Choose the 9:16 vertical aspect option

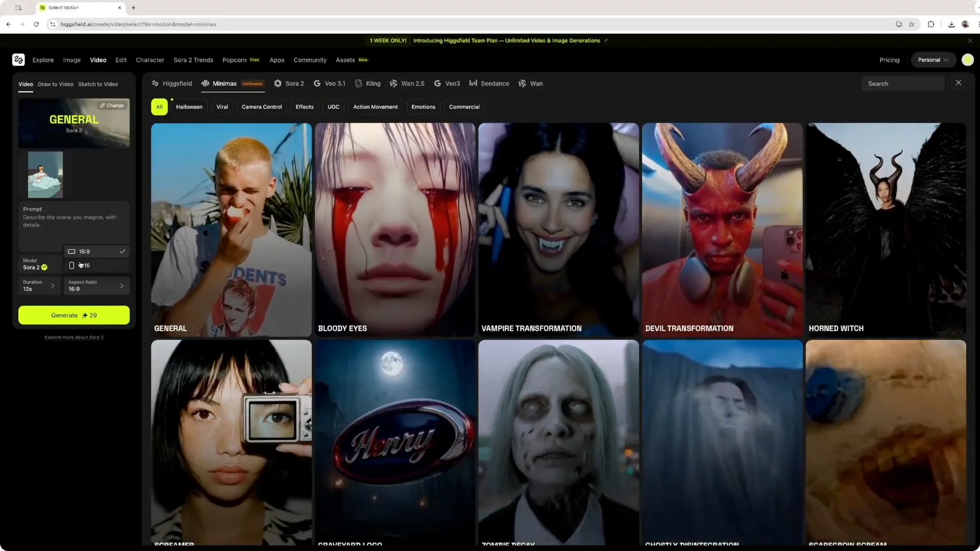coord(96,265)
